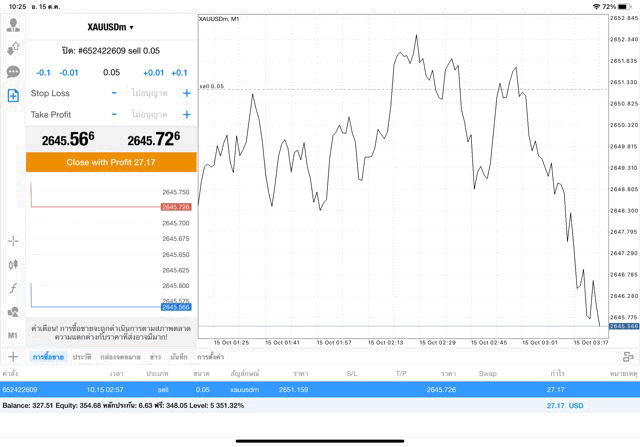Image resolution: width=640 pixels, height=447 pixels.
Task: Decrease volume by 0.1
Action: [x=43, y=73]
